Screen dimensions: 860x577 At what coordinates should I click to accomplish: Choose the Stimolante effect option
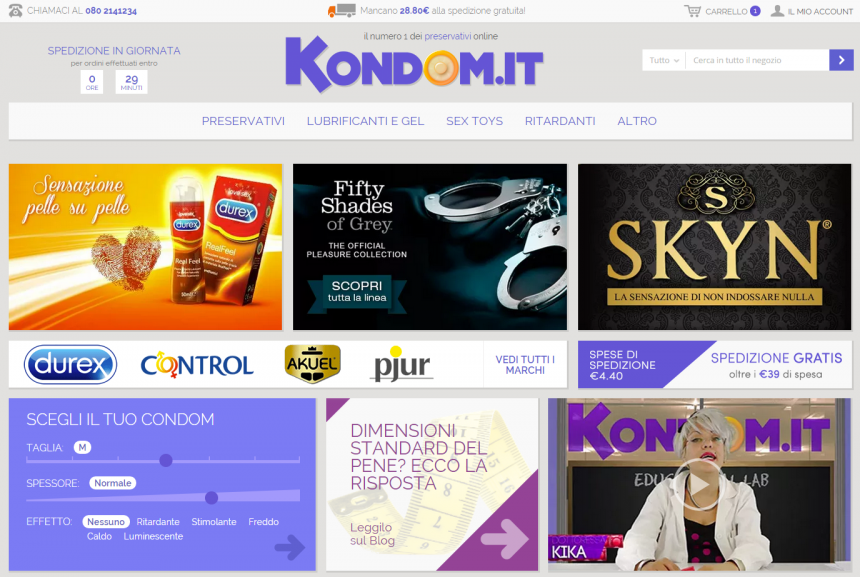pos(214,522)
